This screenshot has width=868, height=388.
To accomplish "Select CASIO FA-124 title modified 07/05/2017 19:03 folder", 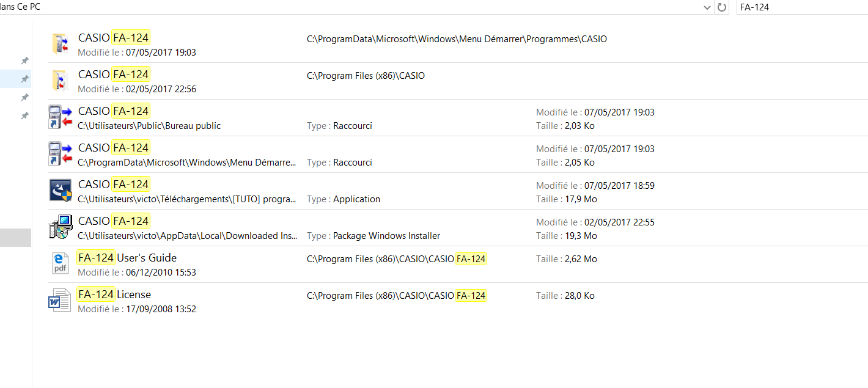I will tap(114, 38).
